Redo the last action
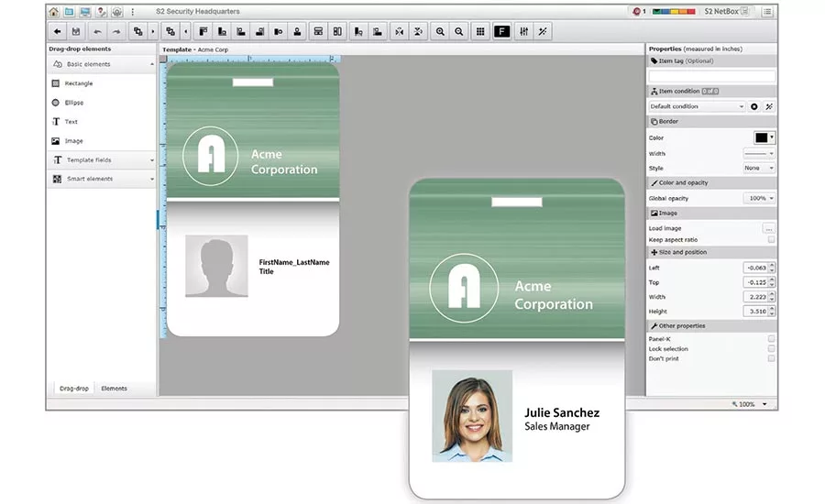Viewport: 825px width, 504px height. click(x=116, y=31)
